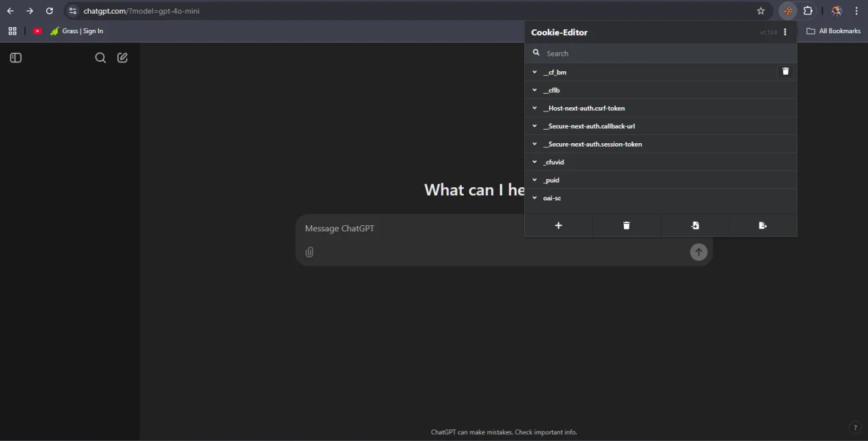Expand the __Secure-next-auth.callback-url chevron
Viewport: 868px width, 441px height.
tap(534, 126)
